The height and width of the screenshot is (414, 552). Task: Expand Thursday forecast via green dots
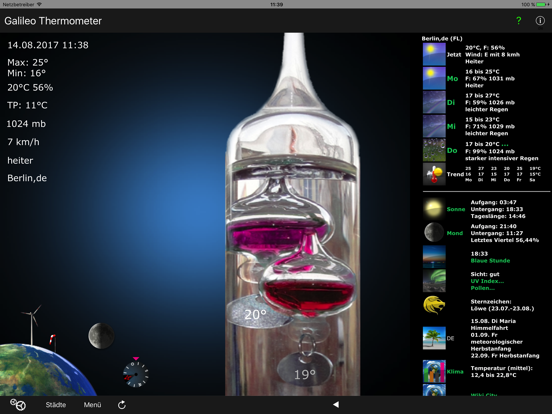[x=505, y=144]
